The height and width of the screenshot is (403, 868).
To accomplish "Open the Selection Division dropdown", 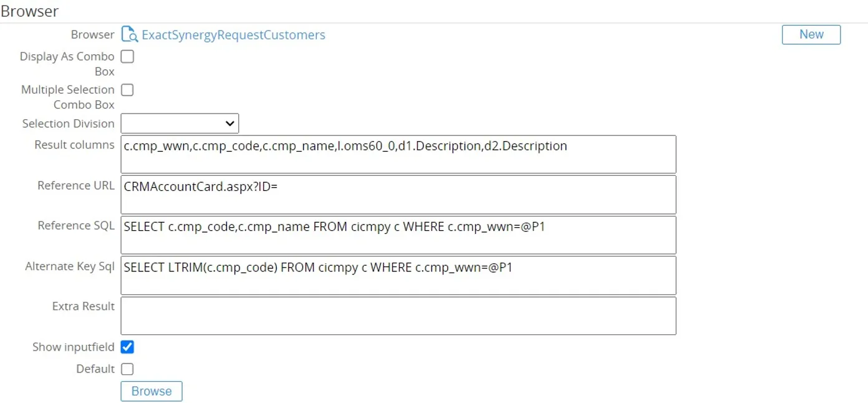I will (x=180, y=123).
